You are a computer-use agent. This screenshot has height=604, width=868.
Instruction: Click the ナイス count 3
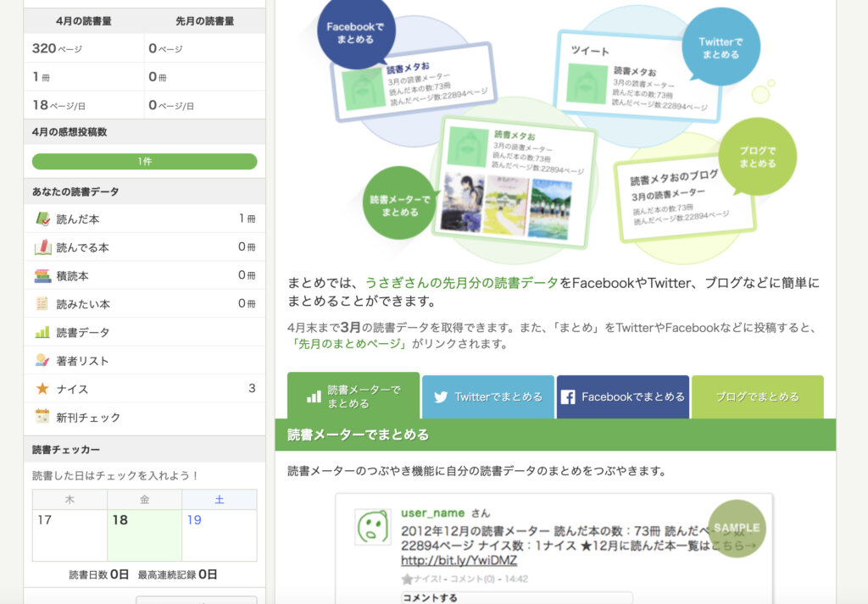click(252, 388)
